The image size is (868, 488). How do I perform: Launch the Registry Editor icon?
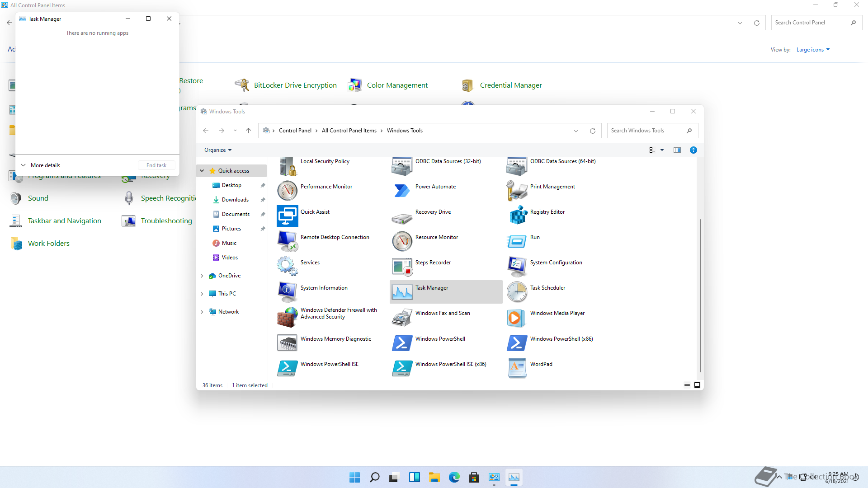(x=517, y=216)
